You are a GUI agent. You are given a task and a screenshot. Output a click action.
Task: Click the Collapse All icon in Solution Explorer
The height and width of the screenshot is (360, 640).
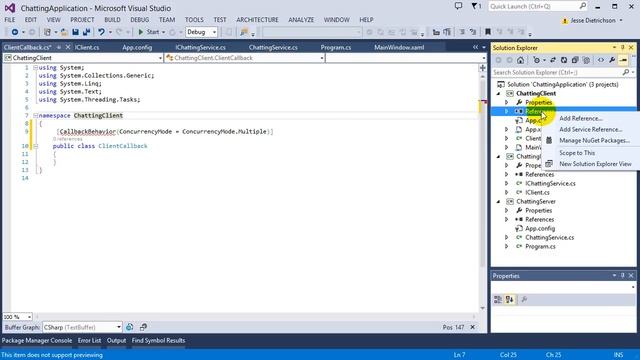575,60
